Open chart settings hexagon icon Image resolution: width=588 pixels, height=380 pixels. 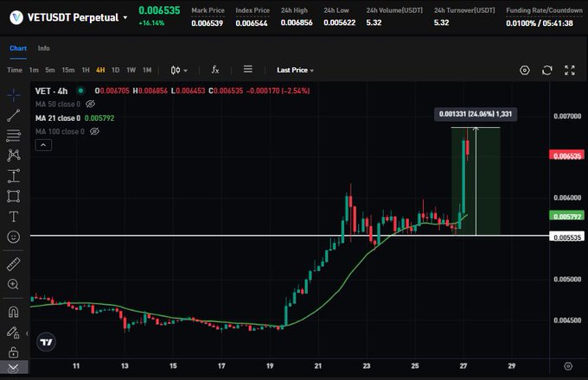[525, 70]
